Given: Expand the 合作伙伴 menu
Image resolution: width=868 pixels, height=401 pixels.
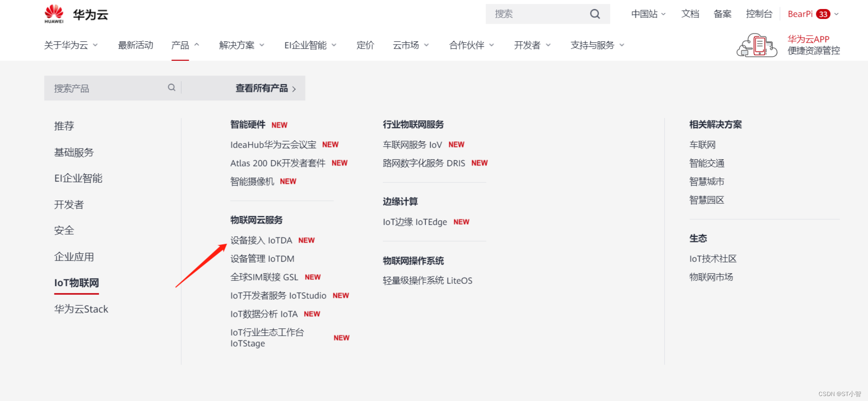Looking at the screenshot, I should coord(472,45).
